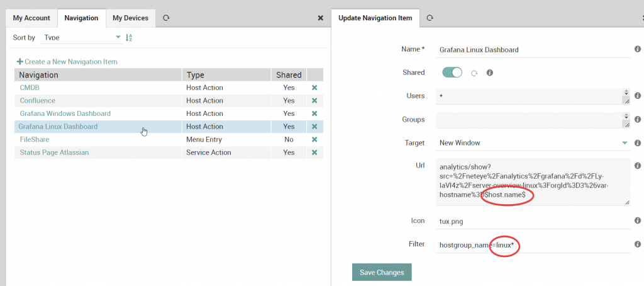The height and width of the screenshot is (286, 644).
Task: Click into the Groups text area
Action: 533,120
